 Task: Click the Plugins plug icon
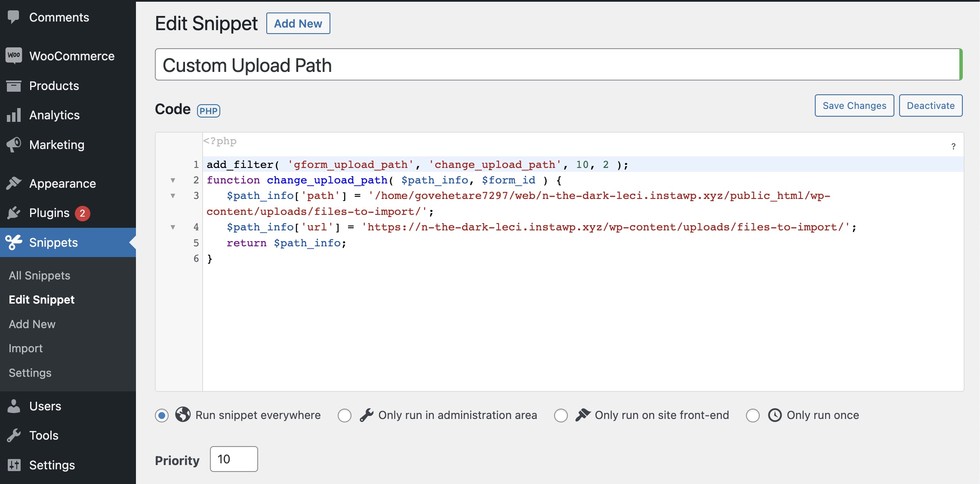(x=14, y=213)
